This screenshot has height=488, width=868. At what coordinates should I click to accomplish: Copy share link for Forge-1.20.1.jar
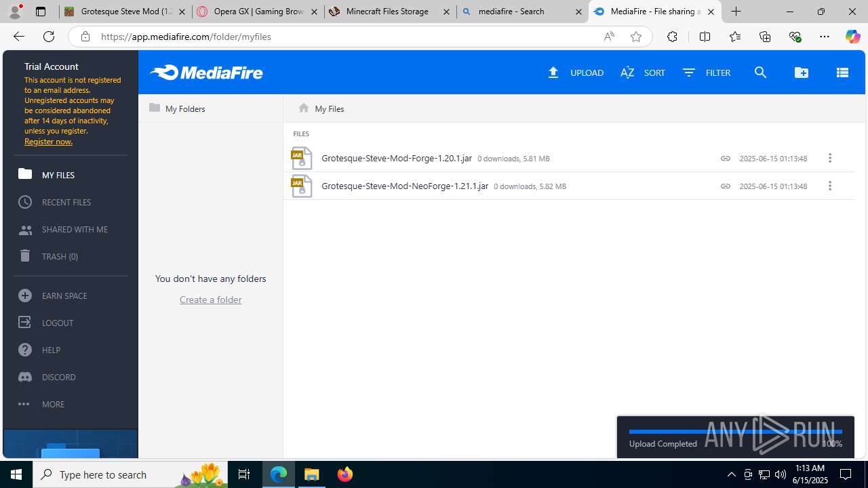click(725, 158)
